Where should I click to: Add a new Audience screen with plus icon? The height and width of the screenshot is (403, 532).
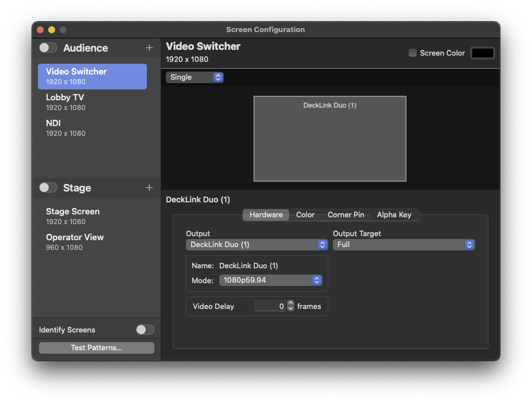(x=149, y=48)
